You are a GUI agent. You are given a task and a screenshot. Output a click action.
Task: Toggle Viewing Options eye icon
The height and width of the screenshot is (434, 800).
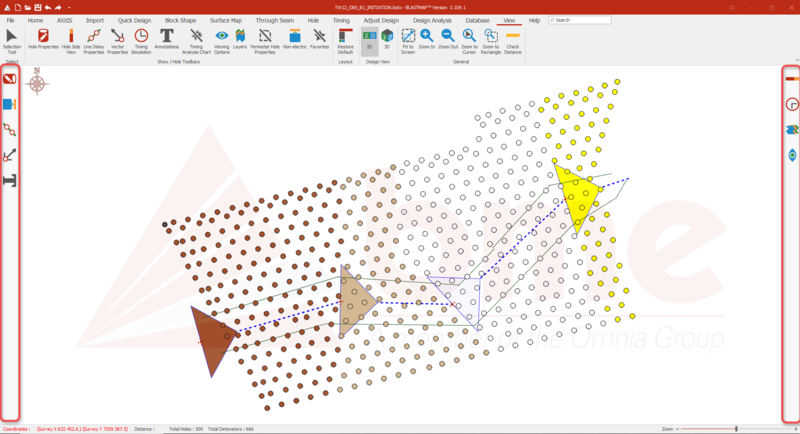pos(221,39)
